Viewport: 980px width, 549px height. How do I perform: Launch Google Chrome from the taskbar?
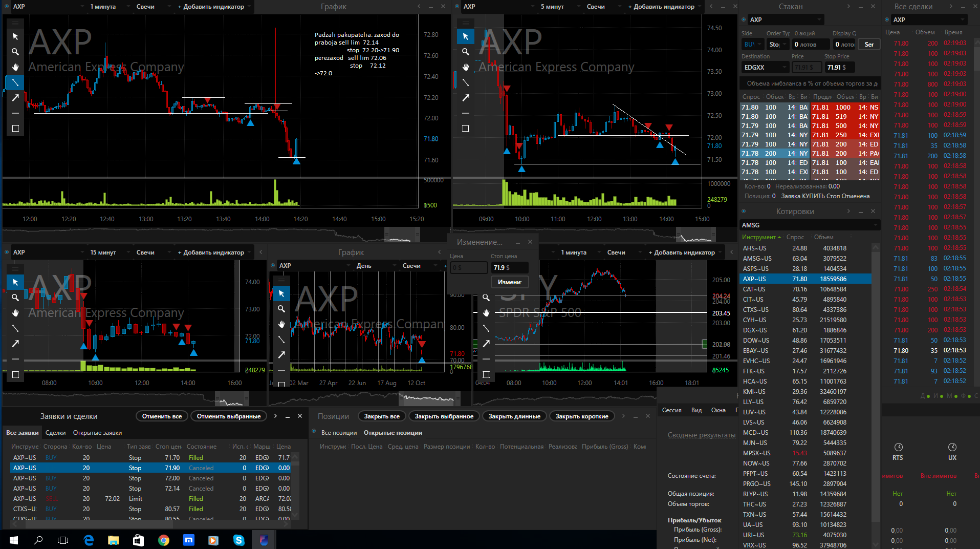tap(164, 540)
